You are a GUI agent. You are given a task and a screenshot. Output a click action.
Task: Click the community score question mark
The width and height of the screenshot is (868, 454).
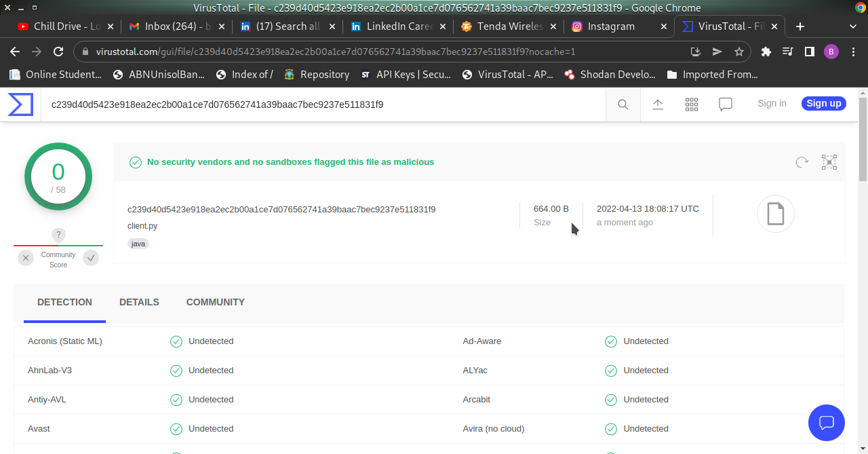pos(58,235)
